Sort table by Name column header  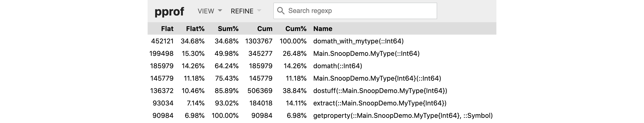[323, 29]
